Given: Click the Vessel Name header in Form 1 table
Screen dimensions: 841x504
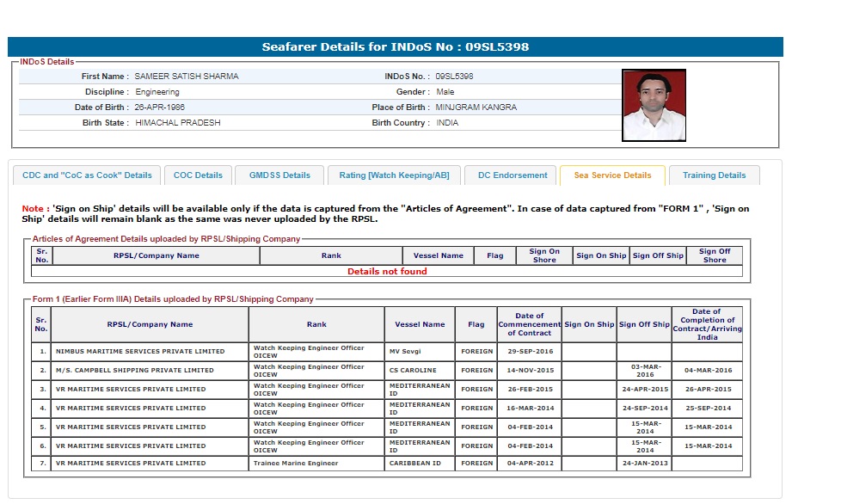Looking at the screenshot, I should click(420, 324).
